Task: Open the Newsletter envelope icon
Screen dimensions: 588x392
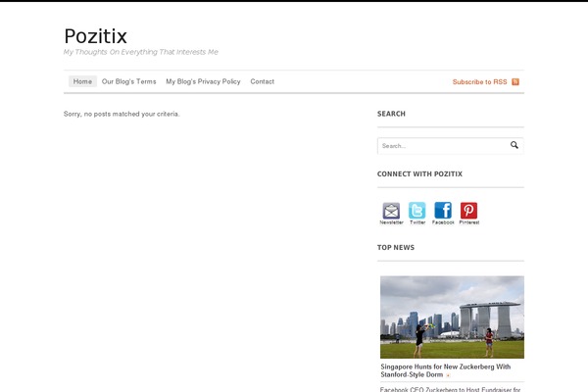Action: click(x=391, y=211)
